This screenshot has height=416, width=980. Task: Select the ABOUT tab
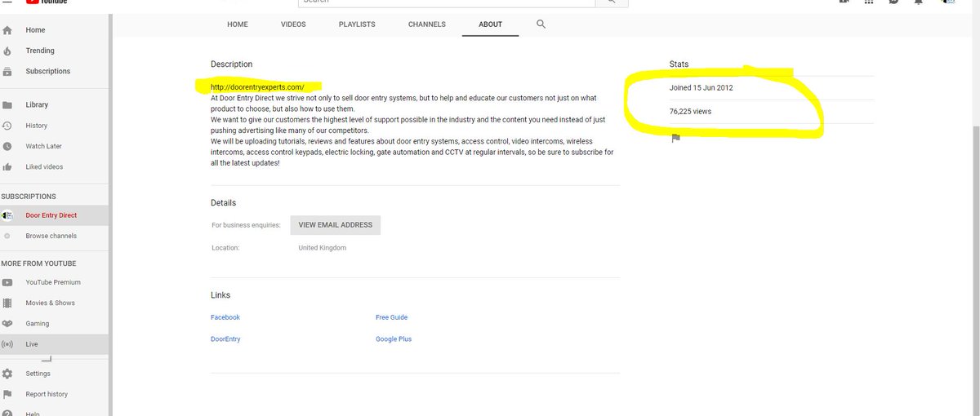(x=491, y=24)
